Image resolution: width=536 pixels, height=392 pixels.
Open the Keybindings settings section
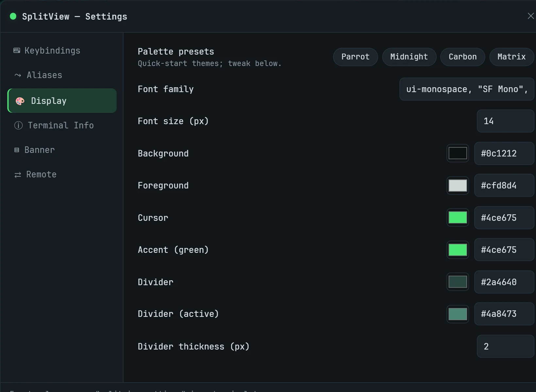coord(62,51)
